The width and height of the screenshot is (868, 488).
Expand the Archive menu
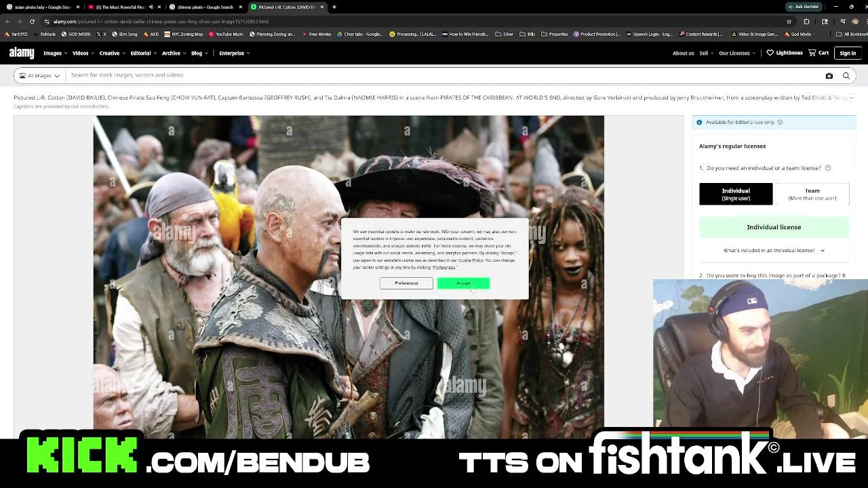click(x=174, y=53)
